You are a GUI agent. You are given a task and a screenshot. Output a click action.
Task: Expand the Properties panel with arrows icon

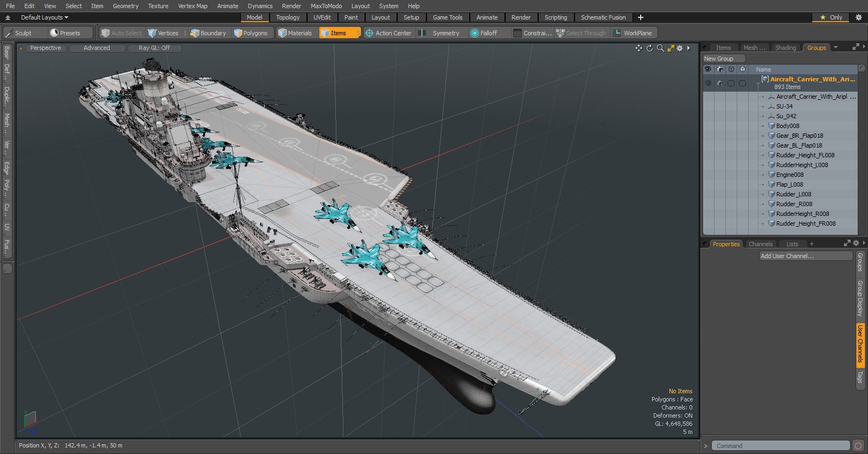(x=847, y=244)
